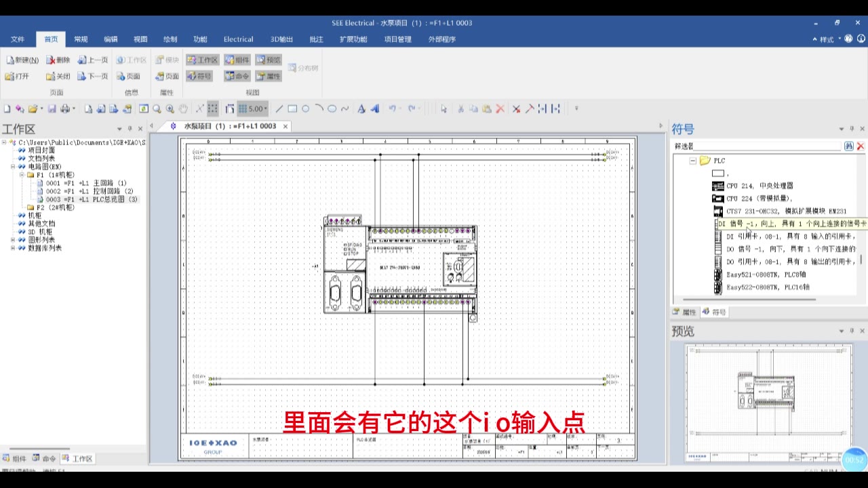This screenshot has width=868, height=488.
Task: Select Easy521-0808TN PLC8轴 symbol
Action: tap(768, 274)
